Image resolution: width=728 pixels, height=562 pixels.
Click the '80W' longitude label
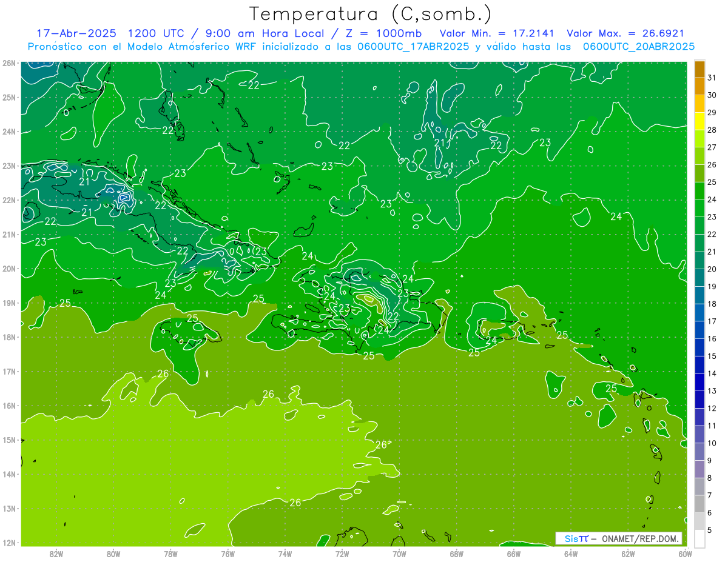[113, 554]
